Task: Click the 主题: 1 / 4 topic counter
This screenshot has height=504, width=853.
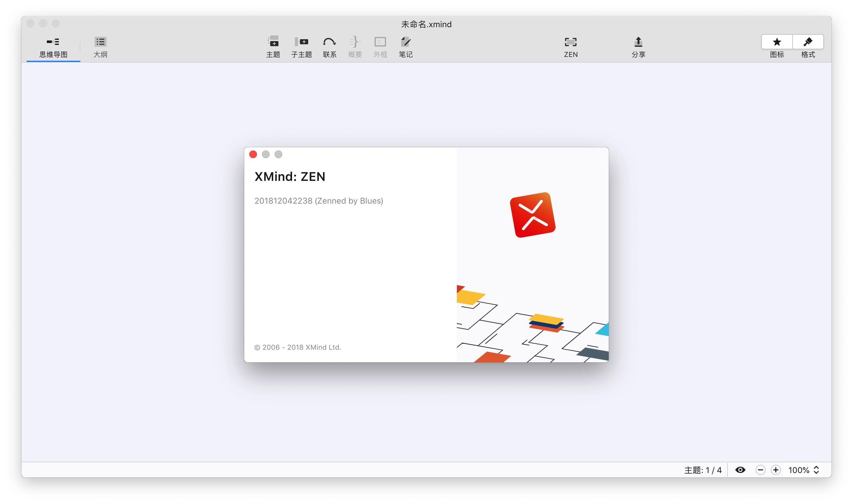Action: pyautogui.click(x=702, y=470)
